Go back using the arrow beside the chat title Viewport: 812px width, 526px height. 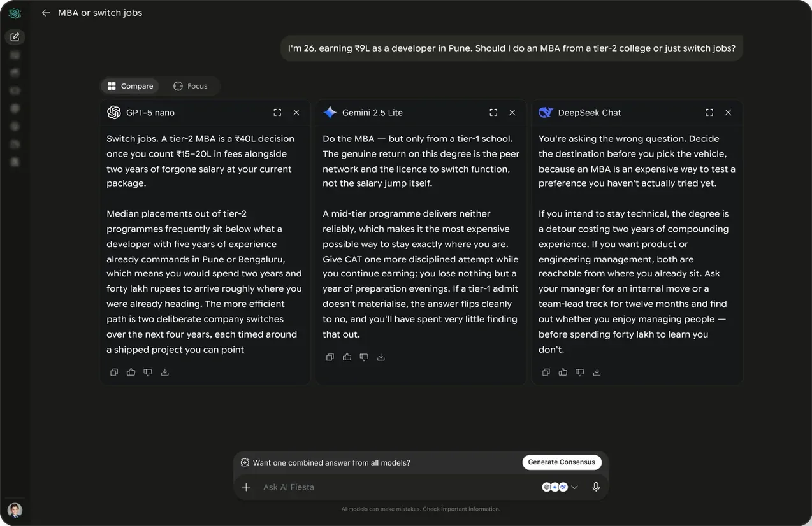point(45,13)
